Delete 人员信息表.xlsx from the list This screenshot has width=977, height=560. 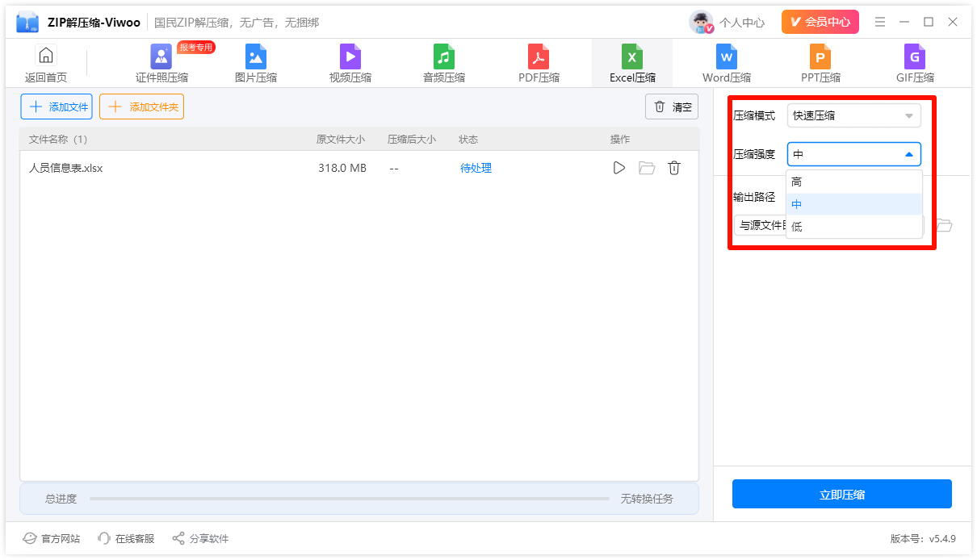pos(674,168)
